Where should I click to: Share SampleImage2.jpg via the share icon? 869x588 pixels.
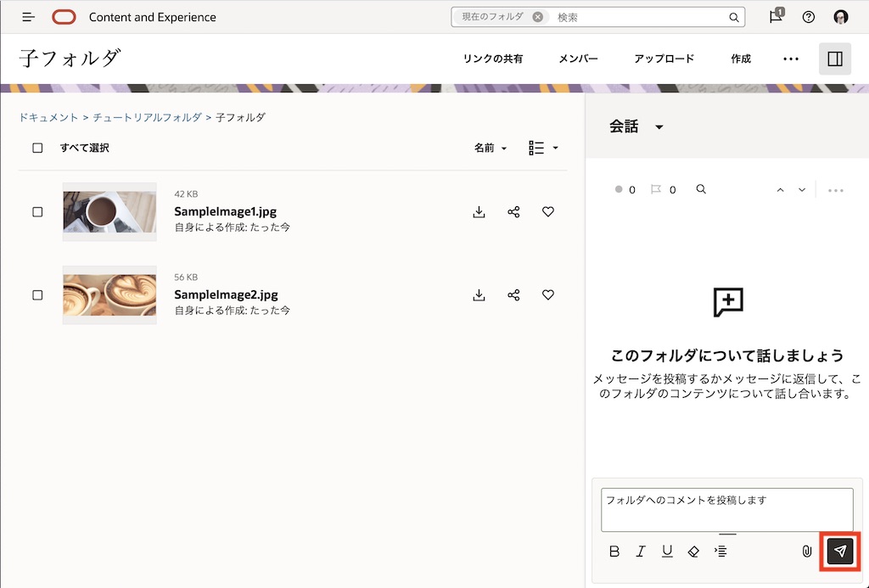point(513,295)
